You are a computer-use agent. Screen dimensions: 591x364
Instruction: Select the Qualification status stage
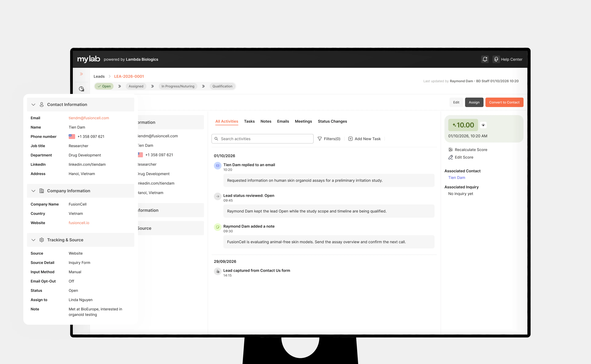[222, 86]
